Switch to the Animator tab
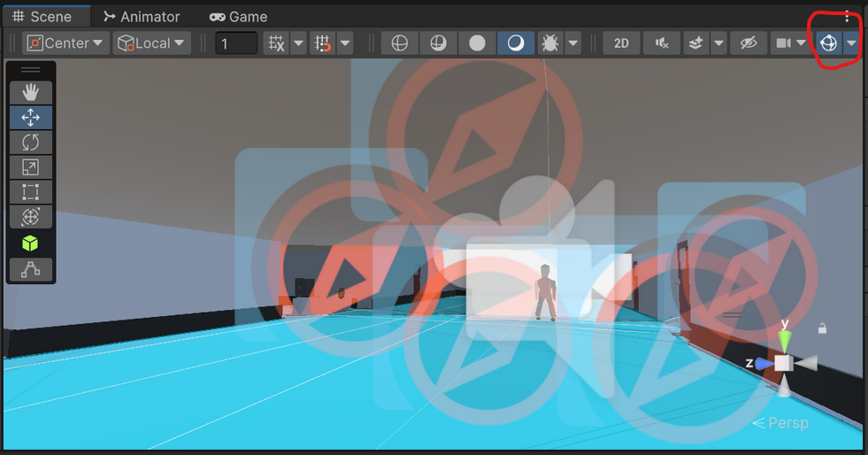The height and width of the screenshot is (455, 868). (x=142, y=17)
